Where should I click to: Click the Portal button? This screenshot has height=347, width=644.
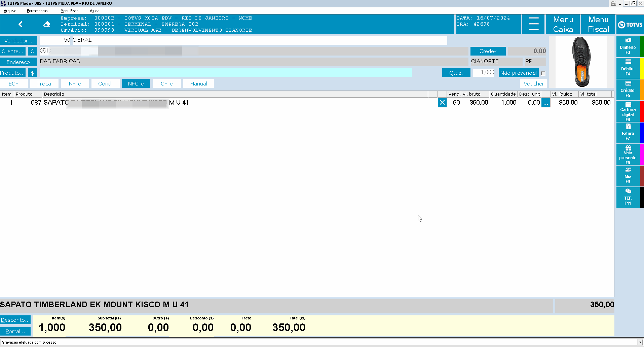[x=15, y=331]
